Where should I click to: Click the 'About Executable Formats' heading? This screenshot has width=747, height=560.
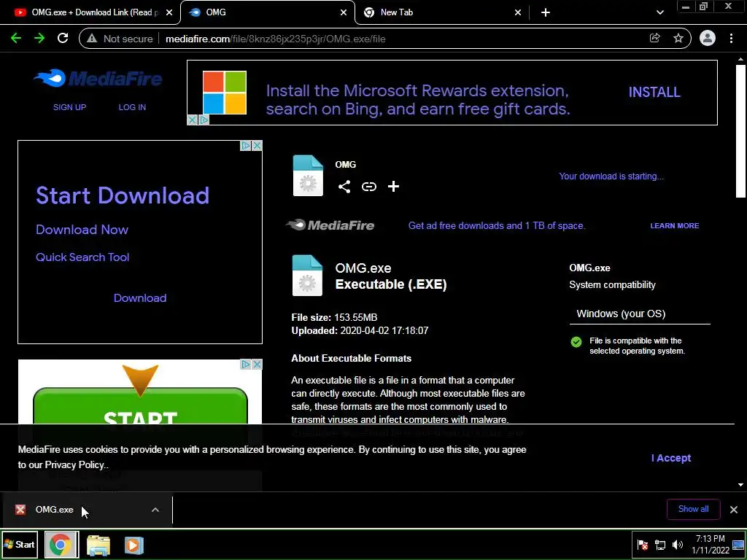point(351,359)
